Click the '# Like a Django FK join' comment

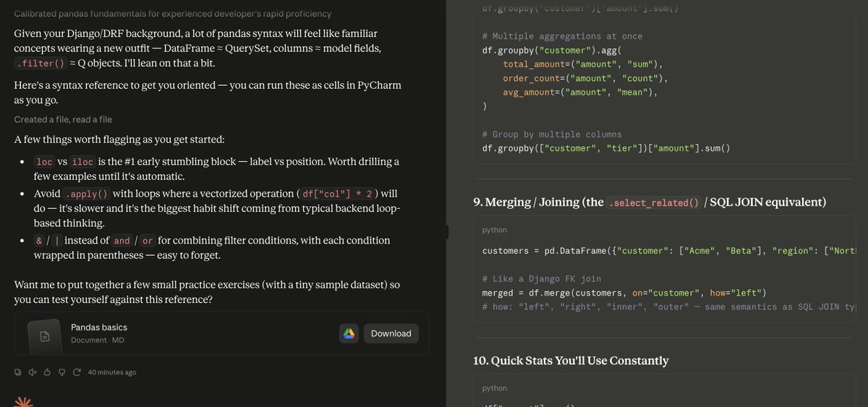coord(541,279)
